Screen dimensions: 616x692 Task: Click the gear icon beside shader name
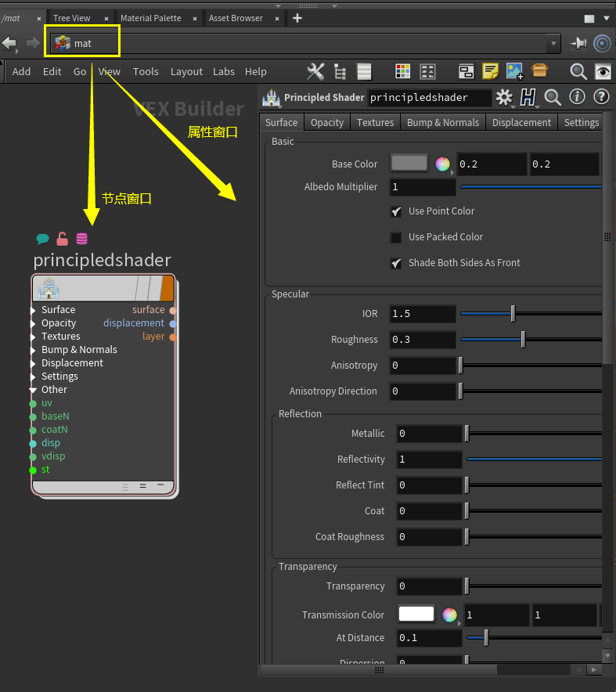pyautogui.click(x=504, y=97)
